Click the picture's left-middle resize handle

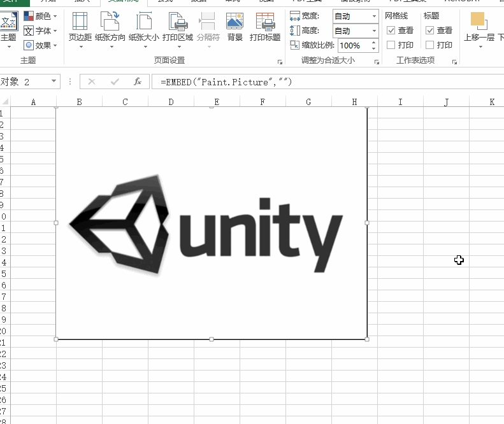tap(56, 223)
